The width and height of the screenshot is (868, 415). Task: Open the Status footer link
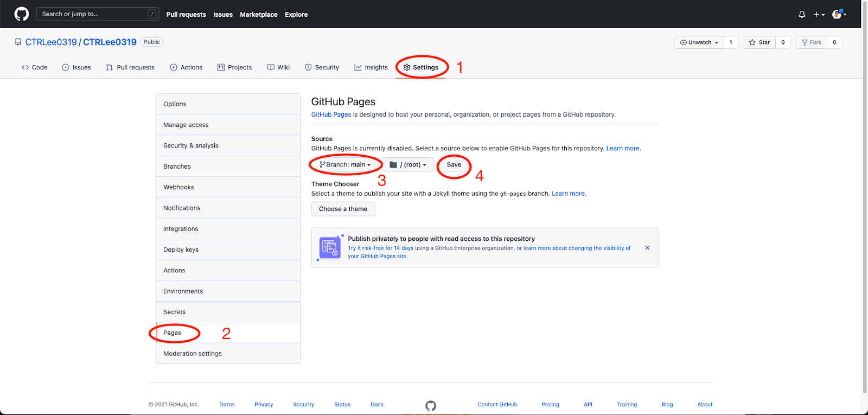tap(342, 404)
